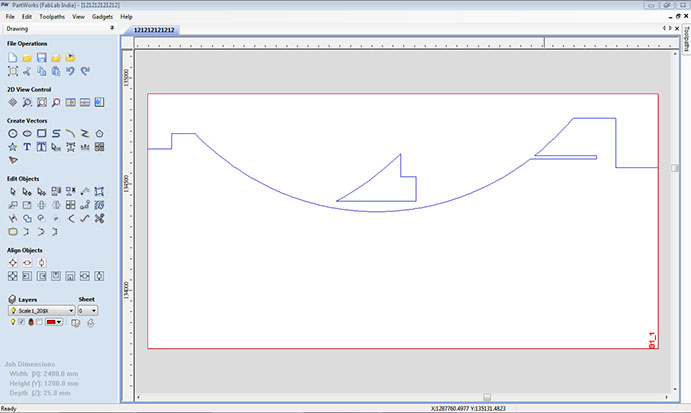Viewport: 691px width, 413px height.
Task: Select the Text creation tool
Action: coord(27,147)
